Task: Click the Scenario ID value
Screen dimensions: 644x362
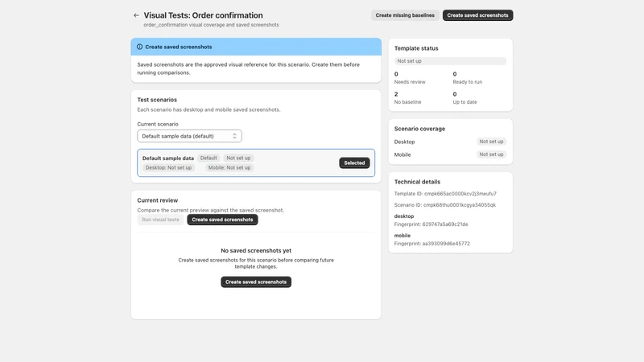Action: 460,205
